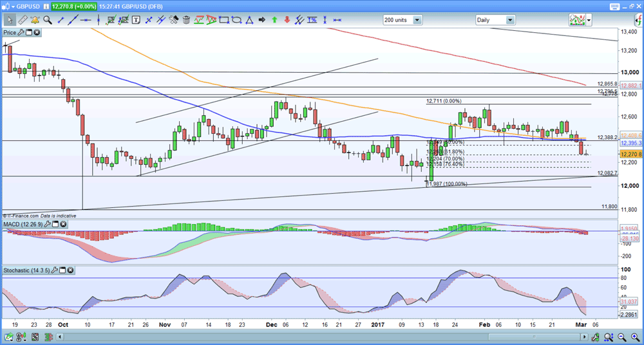Click the instrument info icon beside GBPUSD
644x345 pixels.
pos(47,7)
